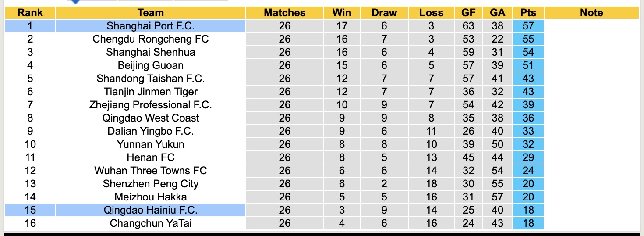Viewport: 644px width, 236px height.
Task: Click the Rank column header
Action: click(x=30, y=13)
